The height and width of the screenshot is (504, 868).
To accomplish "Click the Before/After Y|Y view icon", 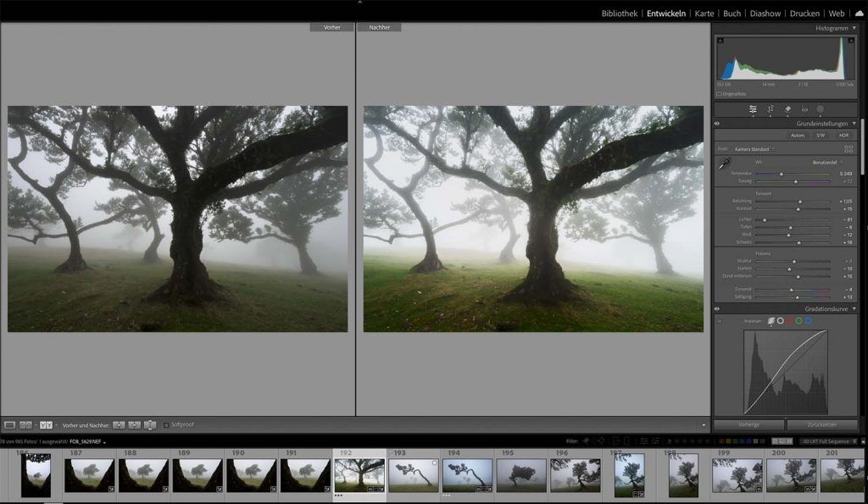I will [x=45, y=424].
